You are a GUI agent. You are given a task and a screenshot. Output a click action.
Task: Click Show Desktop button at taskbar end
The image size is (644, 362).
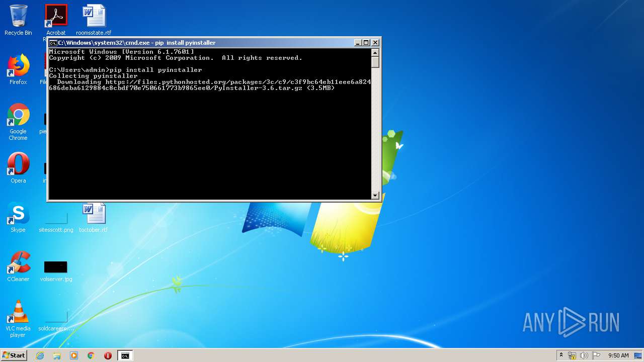pos(638,355)
